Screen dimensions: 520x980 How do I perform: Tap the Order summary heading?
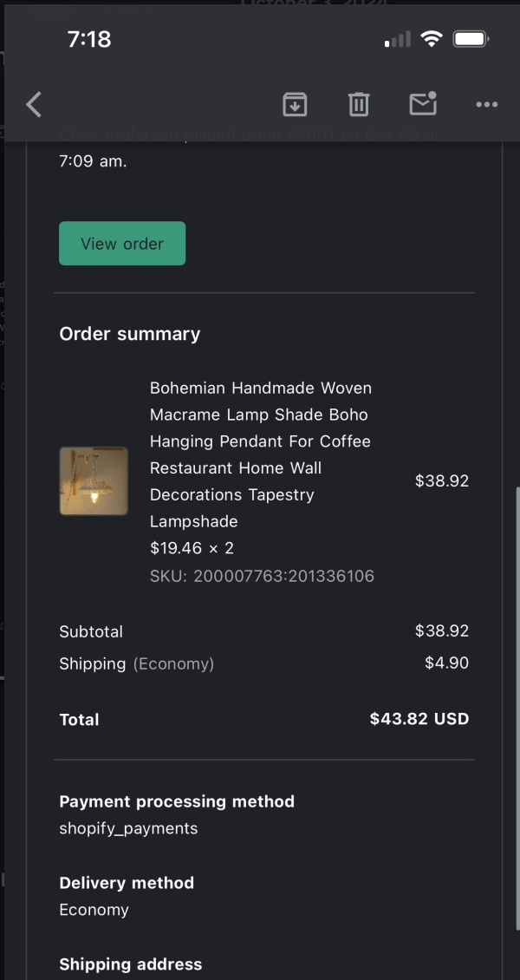(130, 334)
